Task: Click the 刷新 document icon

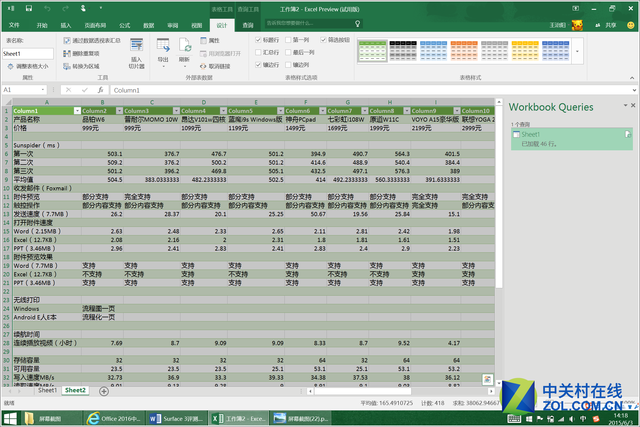Action: tap(184, 45)
